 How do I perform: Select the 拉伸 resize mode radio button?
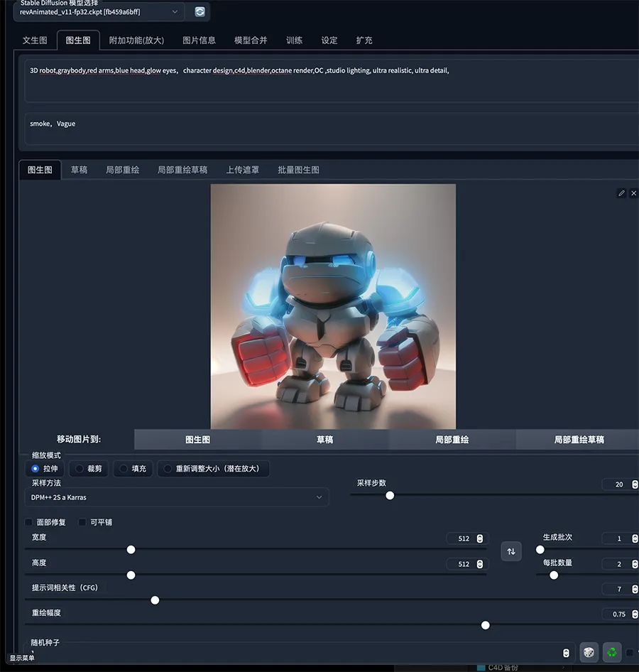tap(35, 469)
